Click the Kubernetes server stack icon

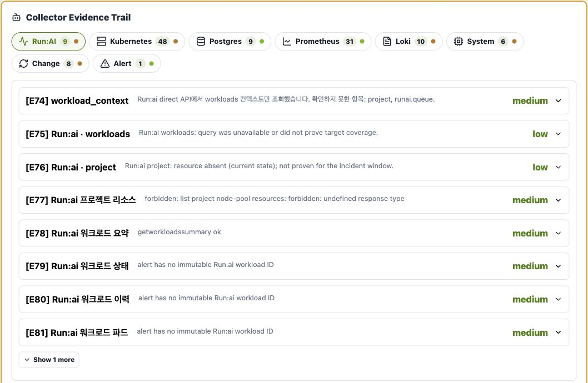[101, 41]
